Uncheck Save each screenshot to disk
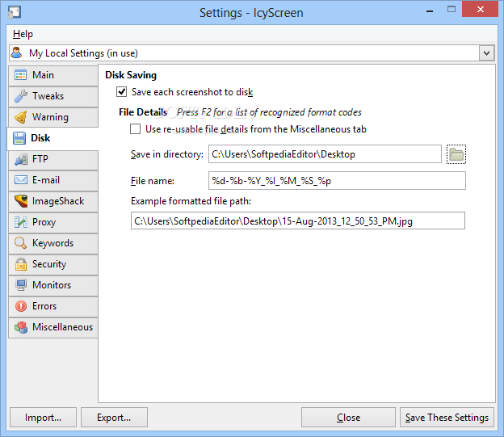504x437 pixels. click(121, 92)
